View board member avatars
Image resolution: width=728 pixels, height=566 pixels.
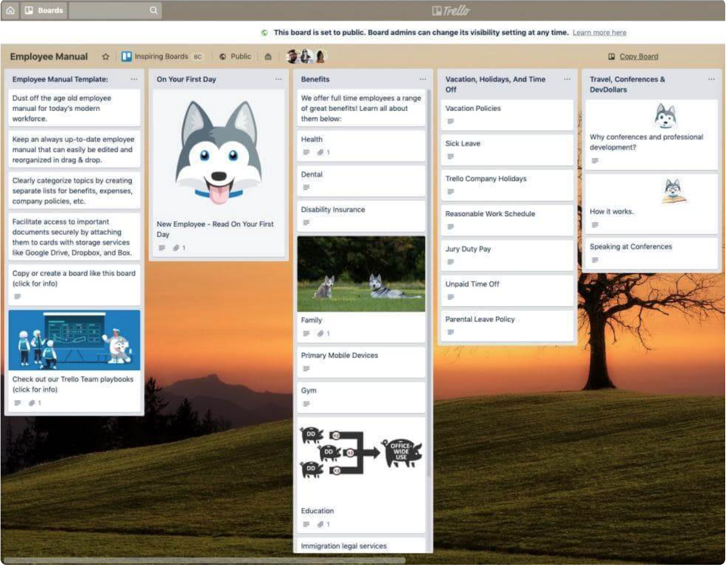tap(307, 56)
